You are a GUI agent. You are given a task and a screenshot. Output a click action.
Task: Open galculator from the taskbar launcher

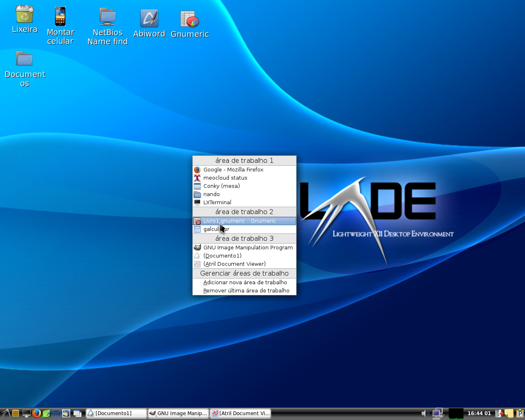click(x=56, y=413)
